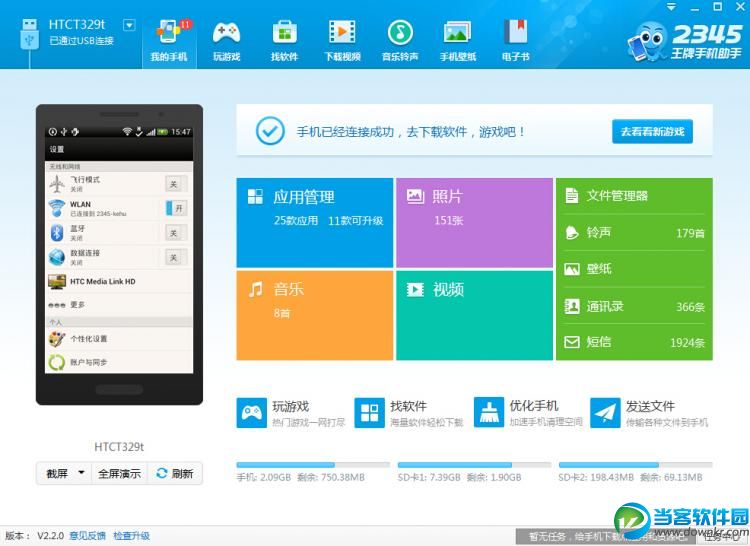
Task: Click the connection success checkmark icon
Action: 270,131
